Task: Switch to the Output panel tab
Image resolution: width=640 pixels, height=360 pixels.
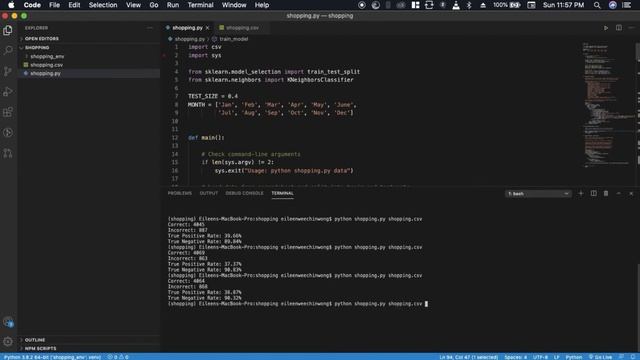Action: (209, 193)
